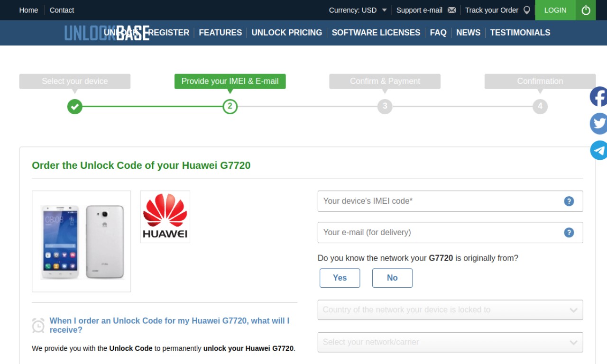
Task: Open the SOFTWARE LICENSES menu item
Action: [376, 33]
